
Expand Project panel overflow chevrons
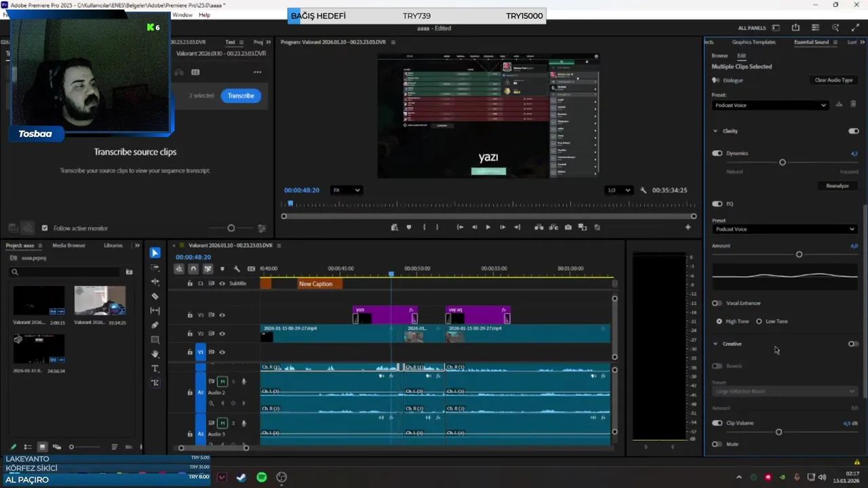137,245
